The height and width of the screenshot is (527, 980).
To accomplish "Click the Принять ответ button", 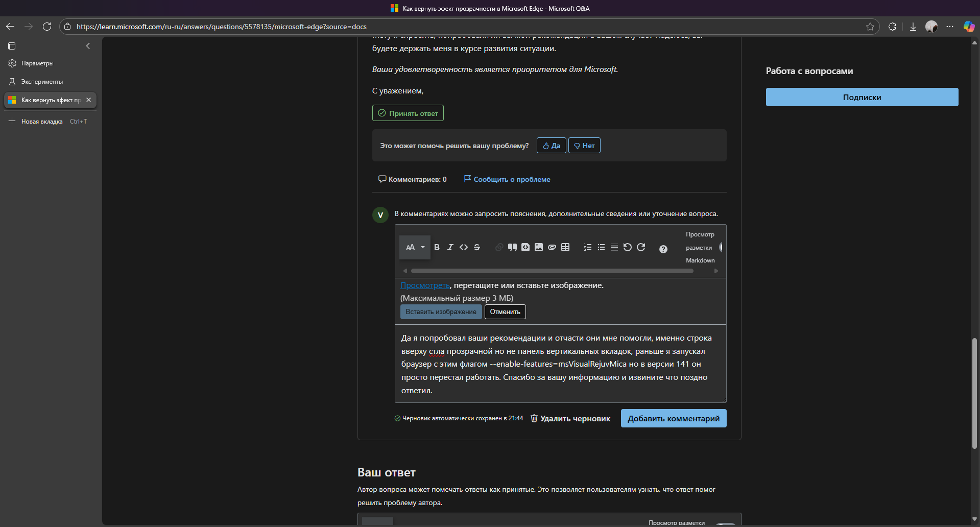I will point(408,113).
